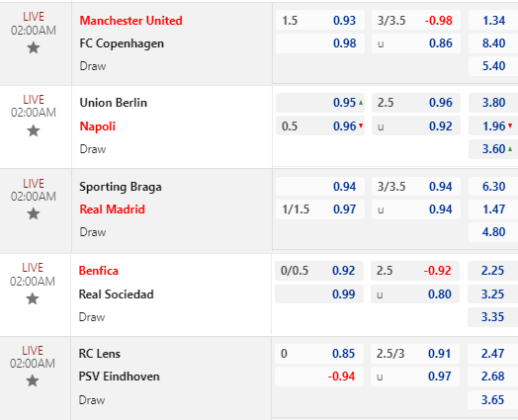
Task: Bet on the draw at 5.40
Action: tap(493, 66)
